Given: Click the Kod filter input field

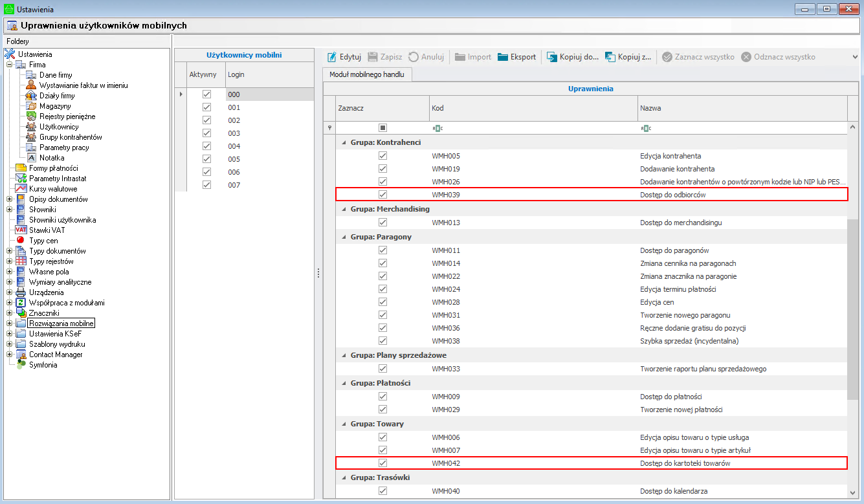Looking at the screenshot, I should pyautogui.click(x=533, y=128).
